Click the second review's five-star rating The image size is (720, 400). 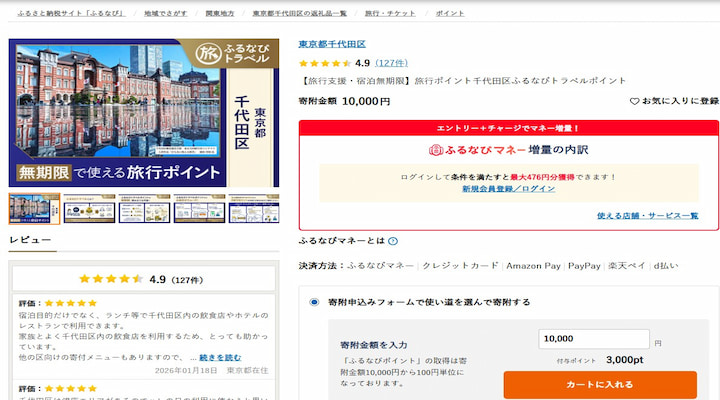pos(70,389)
